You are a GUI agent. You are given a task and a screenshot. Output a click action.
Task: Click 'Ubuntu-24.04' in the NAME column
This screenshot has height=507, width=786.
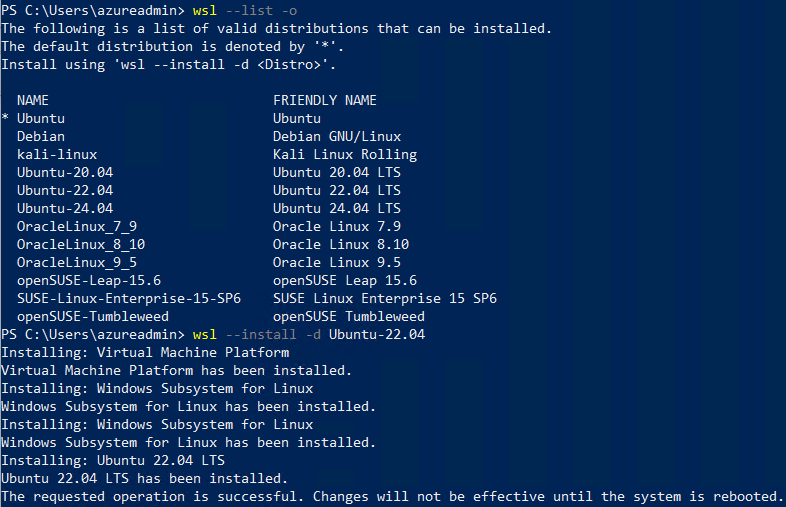coord(65,208)
